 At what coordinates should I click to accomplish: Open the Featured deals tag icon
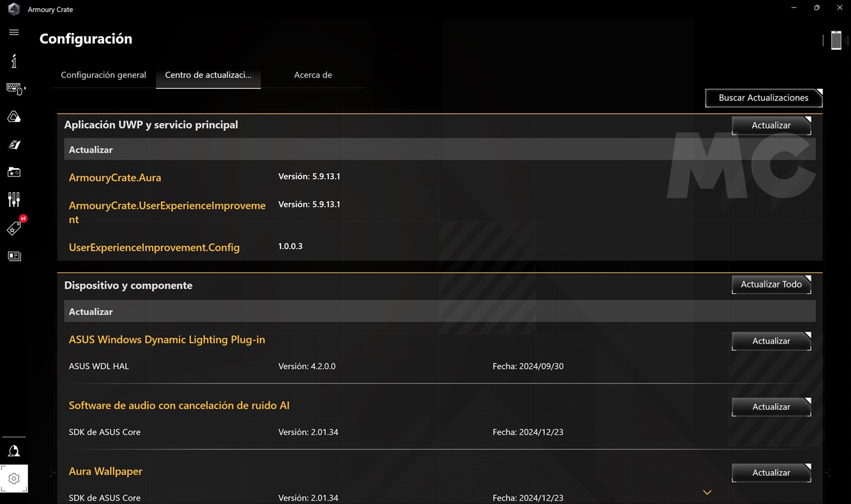click(x=14, y=228)
